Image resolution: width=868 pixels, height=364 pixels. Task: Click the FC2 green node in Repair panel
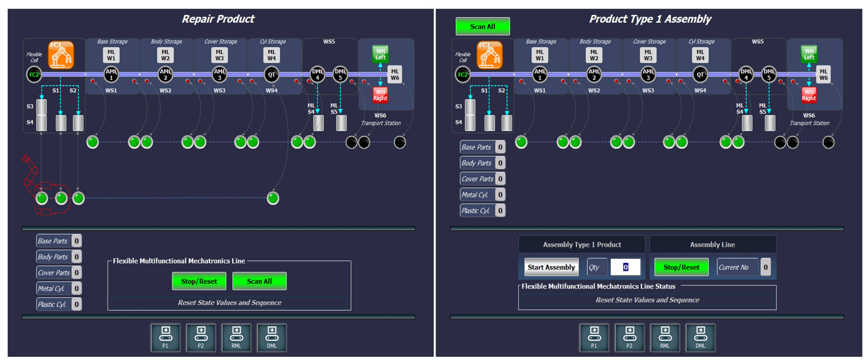34,74
